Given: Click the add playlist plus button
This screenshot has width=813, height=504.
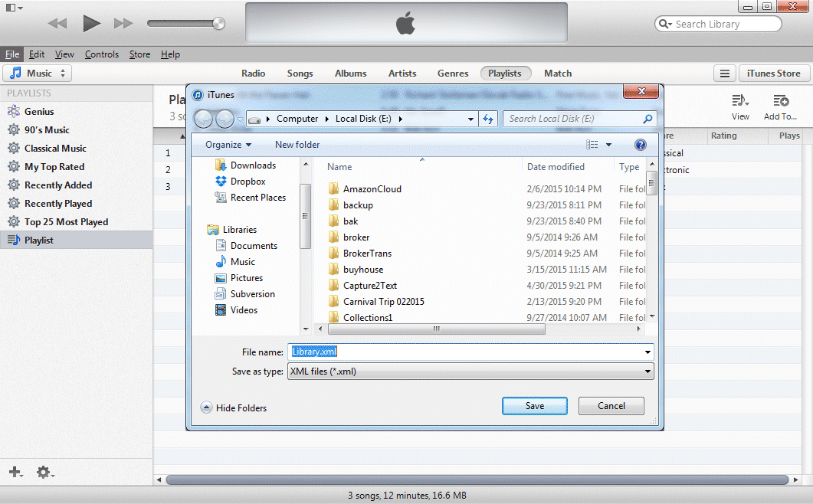Looking at the screenshot, I should (x=15, y=472).
